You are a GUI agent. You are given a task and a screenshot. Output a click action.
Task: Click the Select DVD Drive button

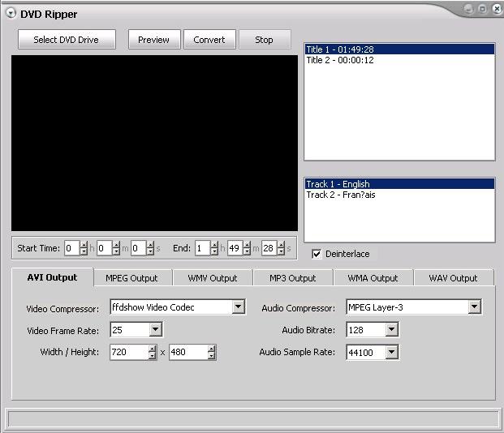[x=67, y=40]
